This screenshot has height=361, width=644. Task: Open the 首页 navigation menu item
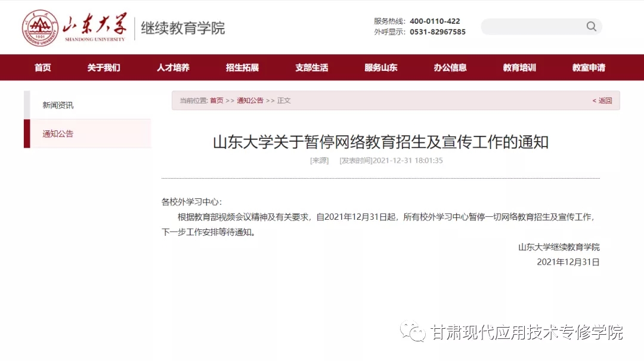(42, 67)
